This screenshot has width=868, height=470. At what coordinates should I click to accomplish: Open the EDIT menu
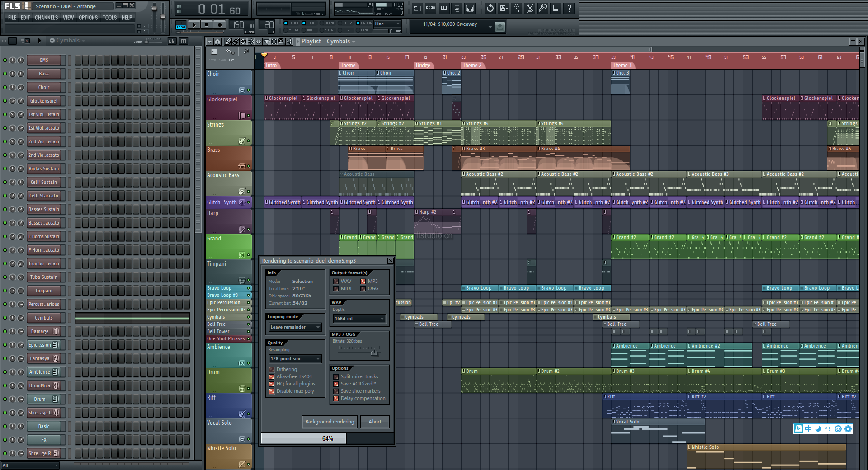(x=25, y=18)
